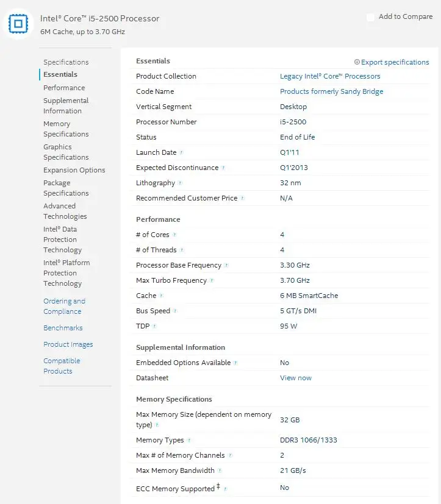Screen dimensions: 441x504
Task: Click the Intel Core i5-2500 Processor title
Action: tap(99, 19)
